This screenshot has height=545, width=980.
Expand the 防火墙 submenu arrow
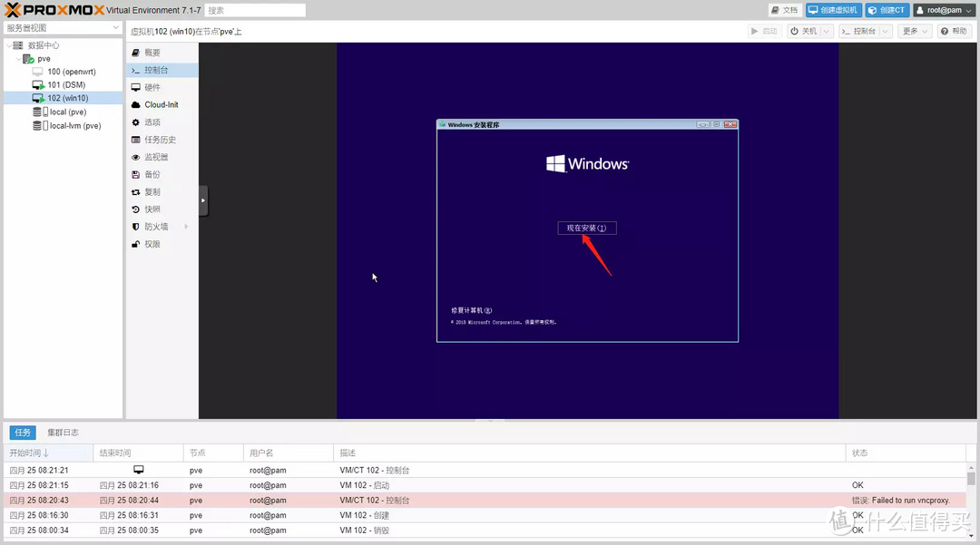click(186, 227)
